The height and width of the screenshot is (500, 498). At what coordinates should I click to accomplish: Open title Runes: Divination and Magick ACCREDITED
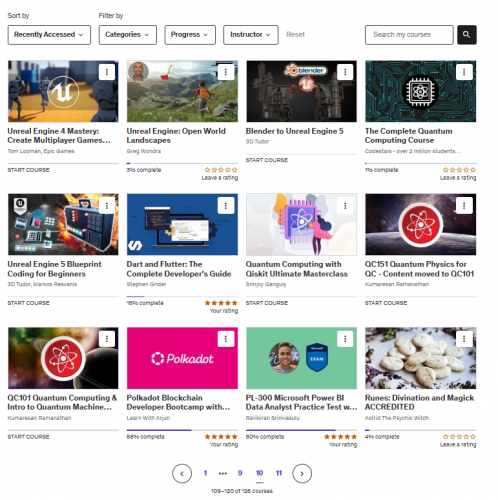coord(419,402)
